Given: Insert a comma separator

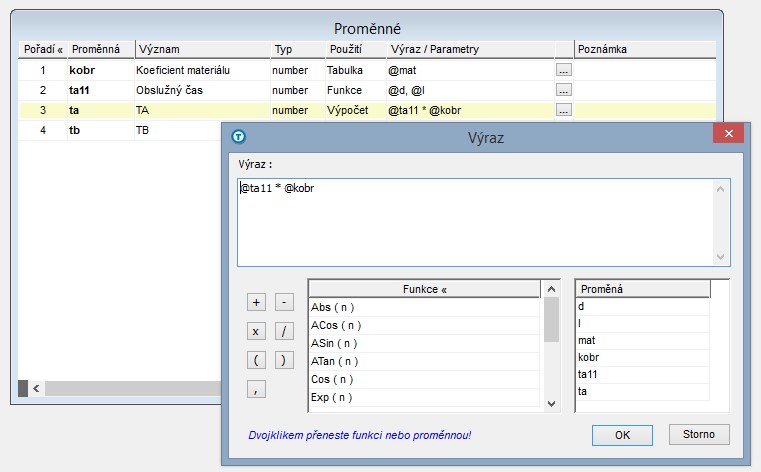Looking at the screenshot, I should coord(256,389).
